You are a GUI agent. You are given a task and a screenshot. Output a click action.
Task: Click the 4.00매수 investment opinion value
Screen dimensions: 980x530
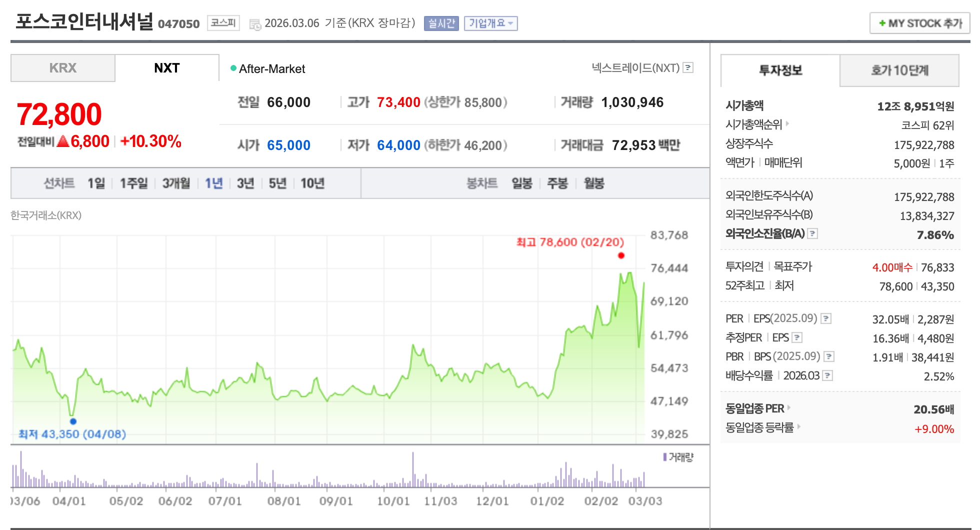[892, 267]
